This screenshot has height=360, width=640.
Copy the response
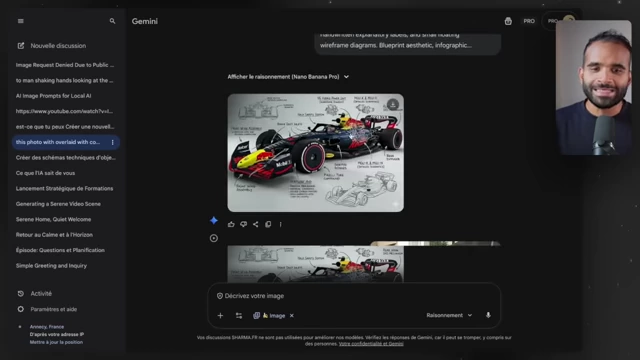pyautogui.click(x=268, y=224)
